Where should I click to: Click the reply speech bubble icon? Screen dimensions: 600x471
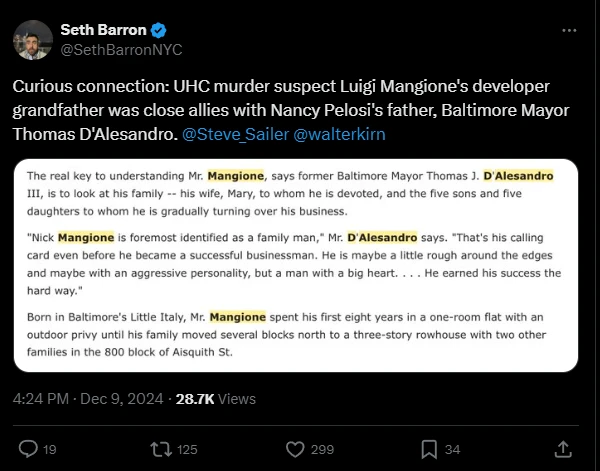click(28, 448)
